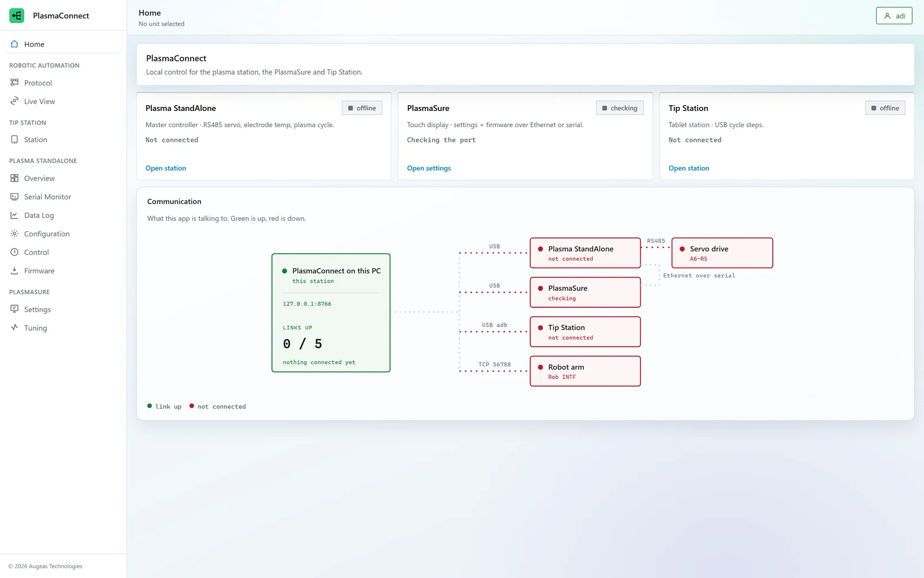Click the Configuration gear icon
Image resolution: width=924 pixels, height=578 pixels.
[x=14, y=234]
